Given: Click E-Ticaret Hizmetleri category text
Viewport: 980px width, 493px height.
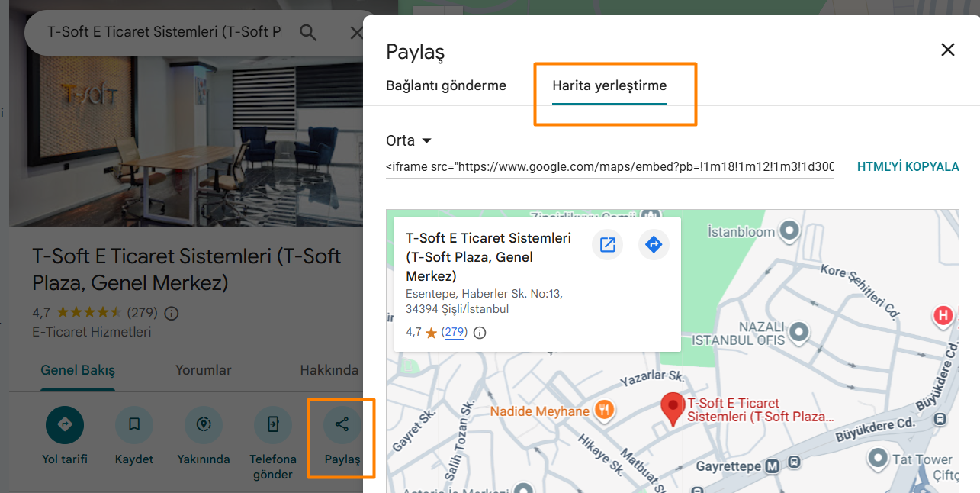Looking at the screenshot, I should pos(92,332).
